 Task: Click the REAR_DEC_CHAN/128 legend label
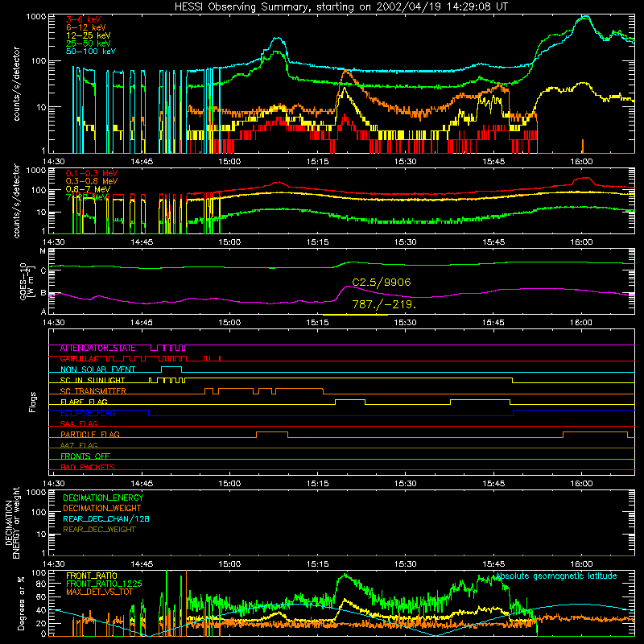coord(106,519)
